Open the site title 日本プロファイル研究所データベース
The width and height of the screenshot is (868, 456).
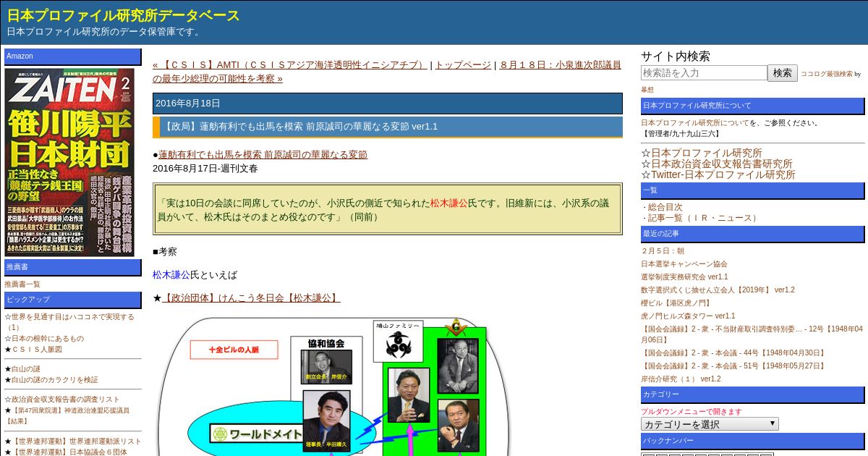tap(124, 15)
